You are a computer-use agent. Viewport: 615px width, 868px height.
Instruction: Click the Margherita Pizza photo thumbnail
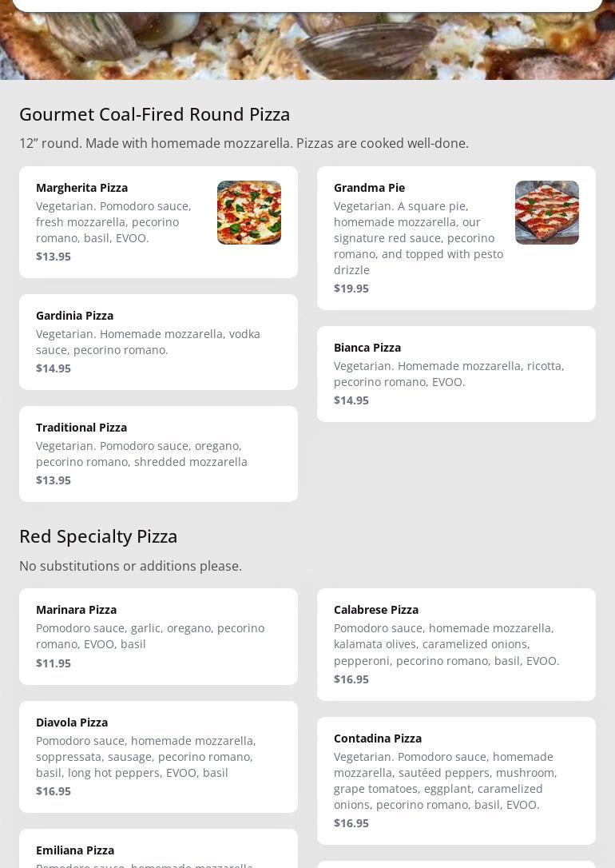click(x=249, y=213)
